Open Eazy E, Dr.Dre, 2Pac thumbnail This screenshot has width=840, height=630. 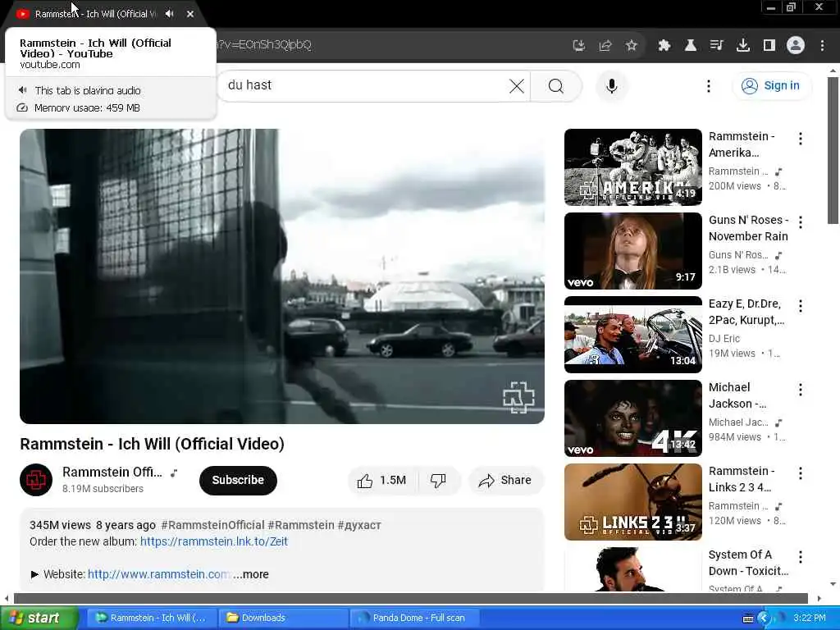[633, 335]
